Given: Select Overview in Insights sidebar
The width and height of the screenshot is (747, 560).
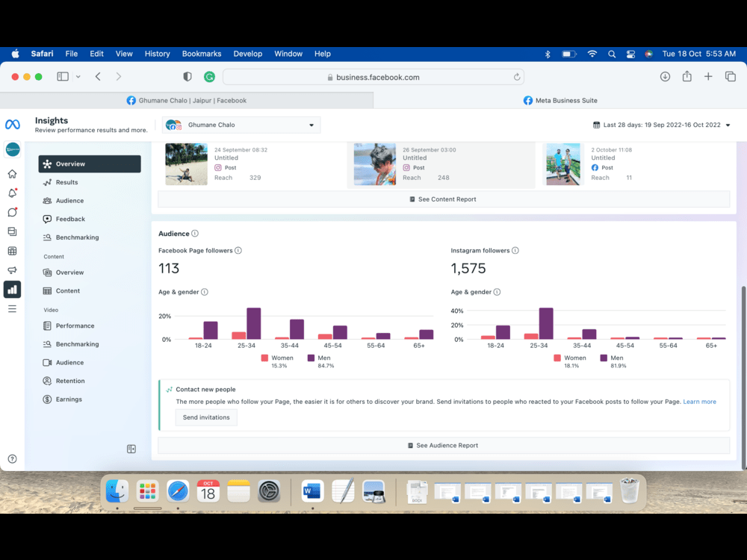Looking at the screenshot, I should click(90, 164).
